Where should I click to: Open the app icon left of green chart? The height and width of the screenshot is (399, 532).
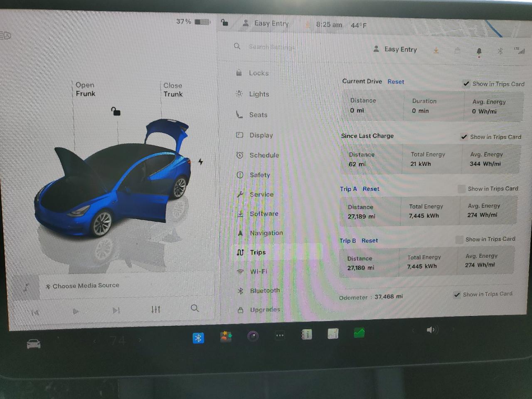click(x=333, y=333)
